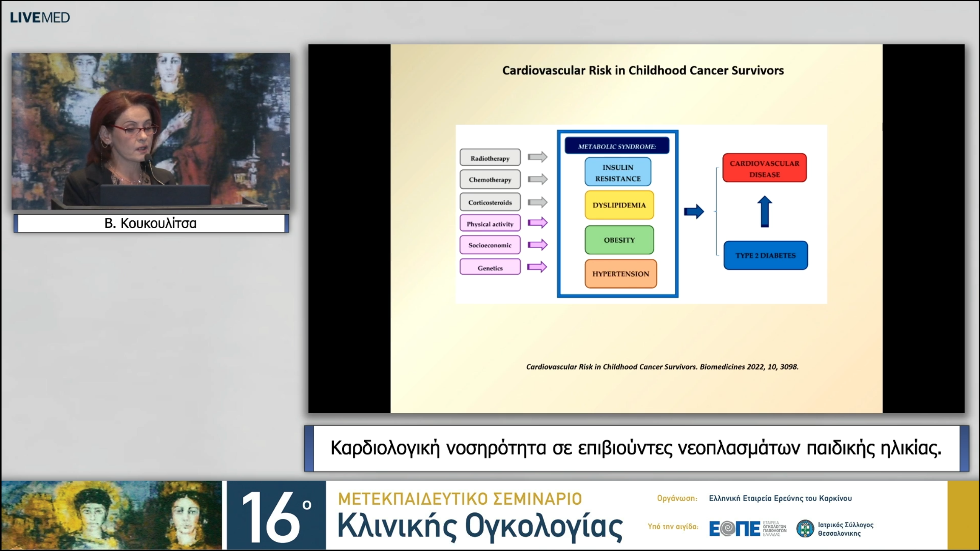Viewport: 980px width, 551px height.
Task: Click the Greek presentation title caption
Action: point(636,448)
